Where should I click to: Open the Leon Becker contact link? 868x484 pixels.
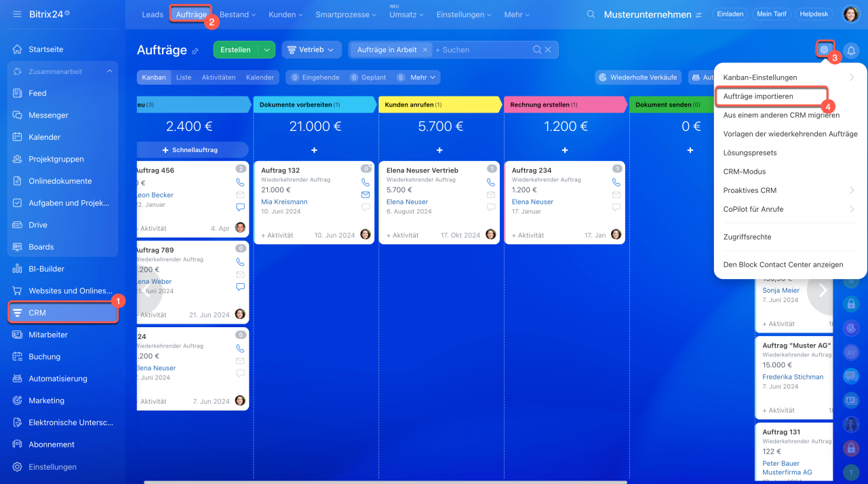(x=155, y=195)
